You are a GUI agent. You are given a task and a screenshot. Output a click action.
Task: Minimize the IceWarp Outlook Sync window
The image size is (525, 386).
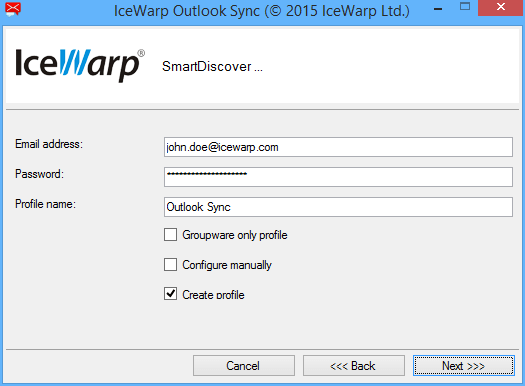(438, 9)
